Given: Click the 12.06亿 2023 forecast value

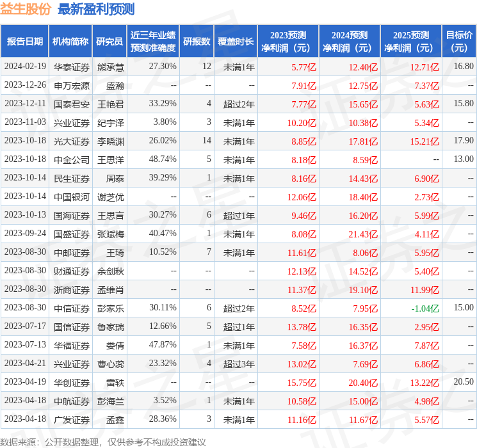Looking at the screenshot, I should click(x=302, y=197).
